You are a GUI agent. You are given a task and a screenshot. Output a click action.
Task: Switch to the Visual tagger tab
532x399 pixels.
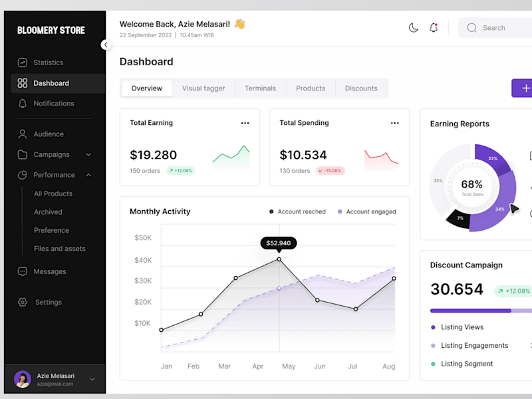pos(203,88)
